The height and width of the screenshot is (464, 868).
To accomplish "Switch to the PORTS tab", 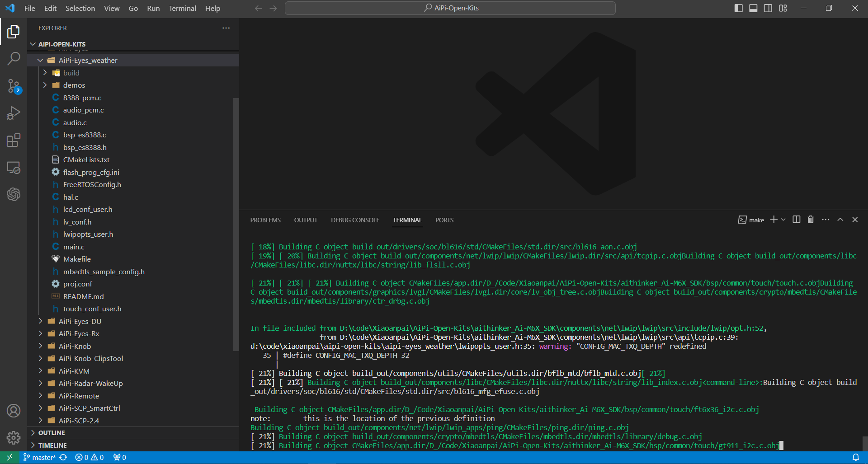I will pos(444,220).
